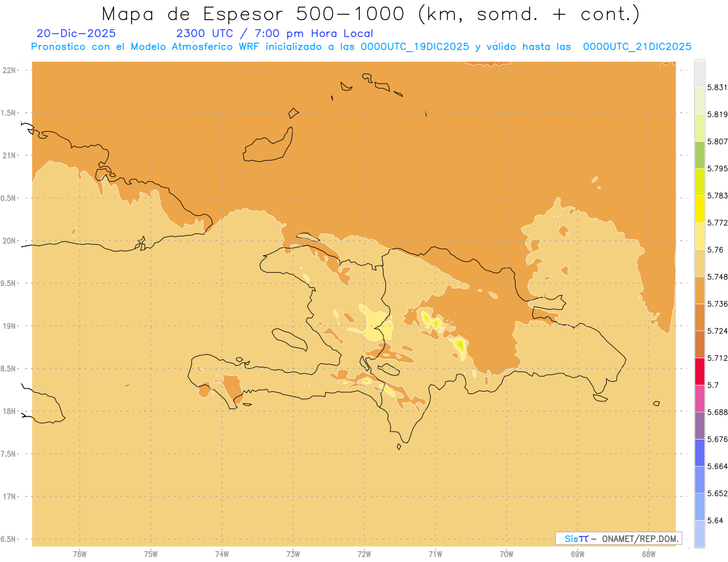Click the '73W' longitude label

(x=293, y=554)
